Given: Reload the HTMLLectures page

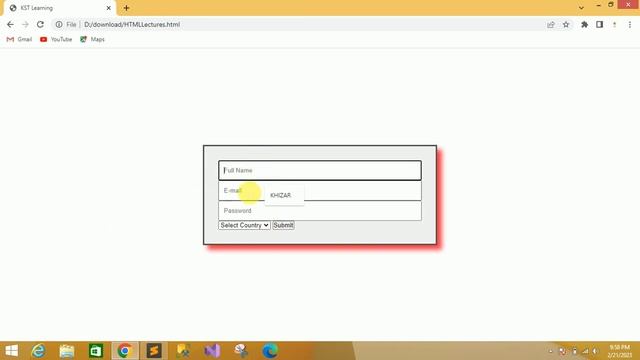Looking at the screenshot, I should click(x=40, y=24).
